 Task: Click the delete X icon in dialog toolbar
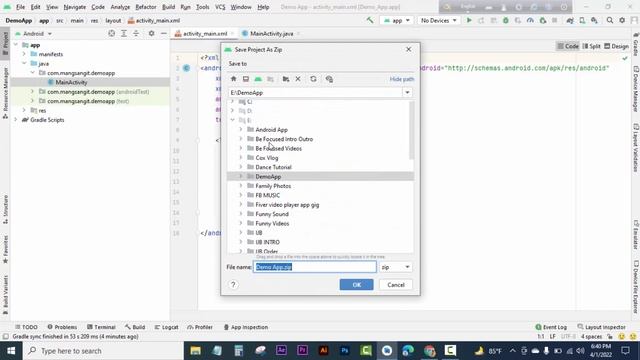[298, 79]
